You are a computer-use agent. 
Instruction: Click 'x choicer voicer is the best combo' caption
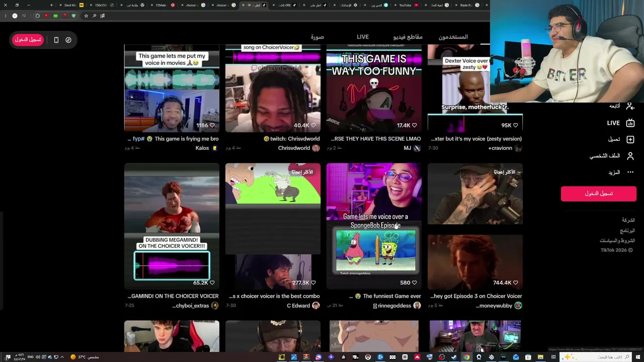[275, 296]
